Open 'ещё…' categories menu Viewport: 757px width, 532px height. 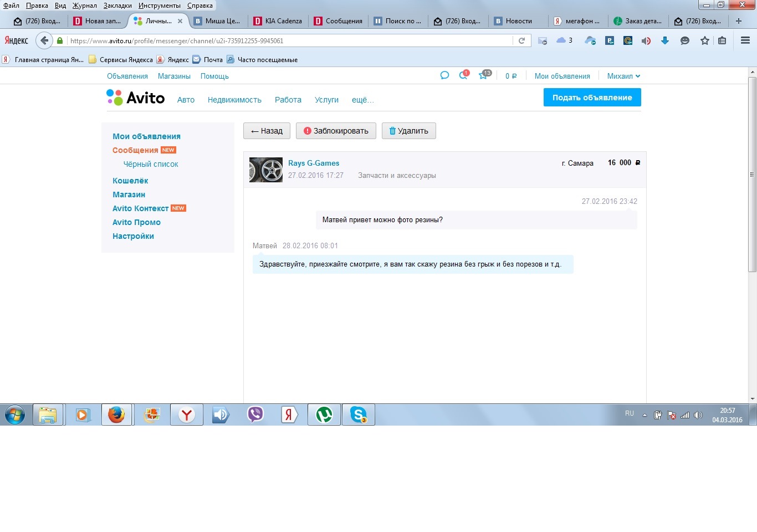click(x=363, y=100)
